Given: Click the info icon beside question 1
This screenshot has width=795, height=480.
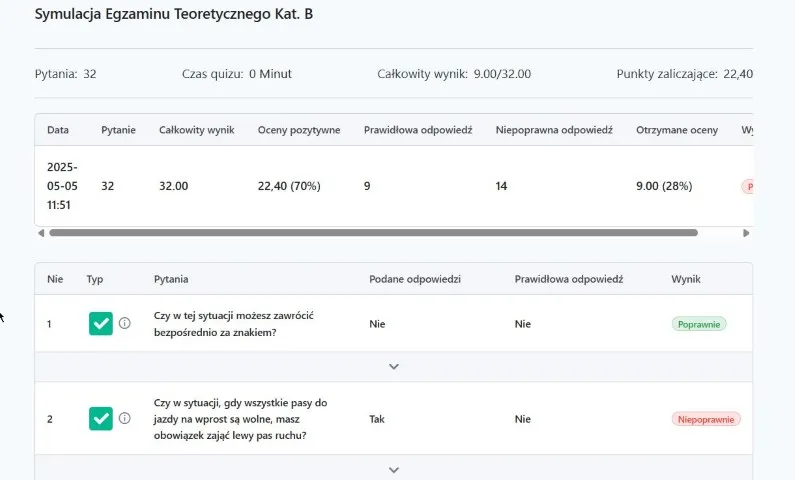Looking at the screenshot, I should click(125, 323).
